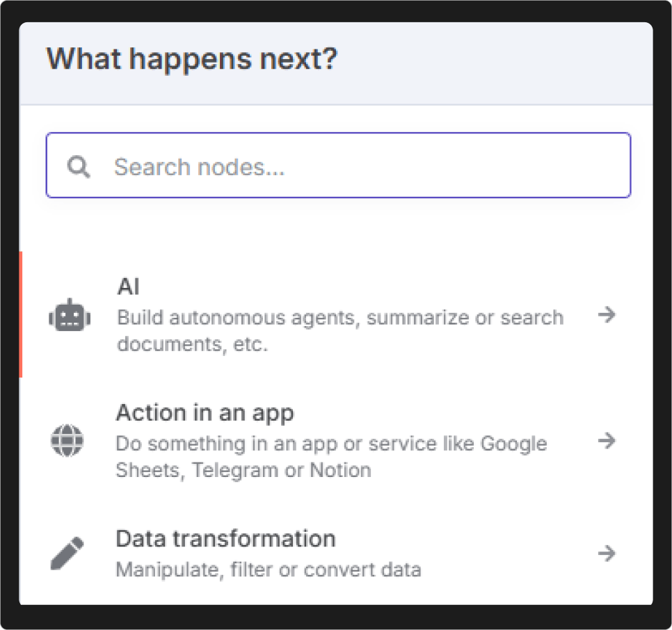Viewport: 672px width, 630px height.
Task: Click the gray header bar behind the title
Action: point(336,63)
